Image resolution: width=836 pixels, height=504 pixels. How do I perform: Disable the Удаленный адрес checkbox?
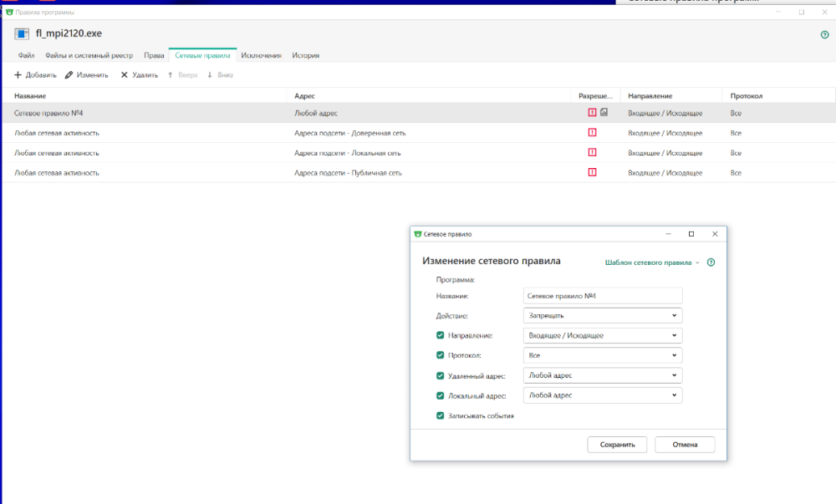[x=441, y=375]
